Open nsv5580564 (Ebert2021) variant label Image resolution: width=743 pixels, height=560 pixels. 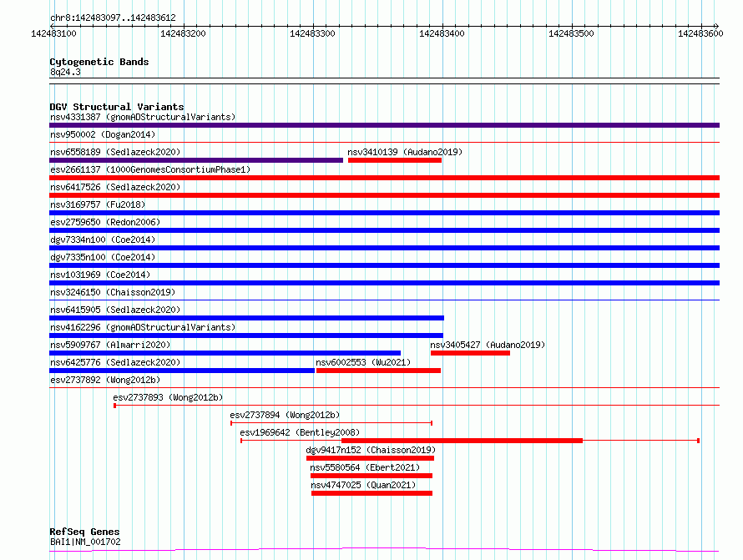365,467
